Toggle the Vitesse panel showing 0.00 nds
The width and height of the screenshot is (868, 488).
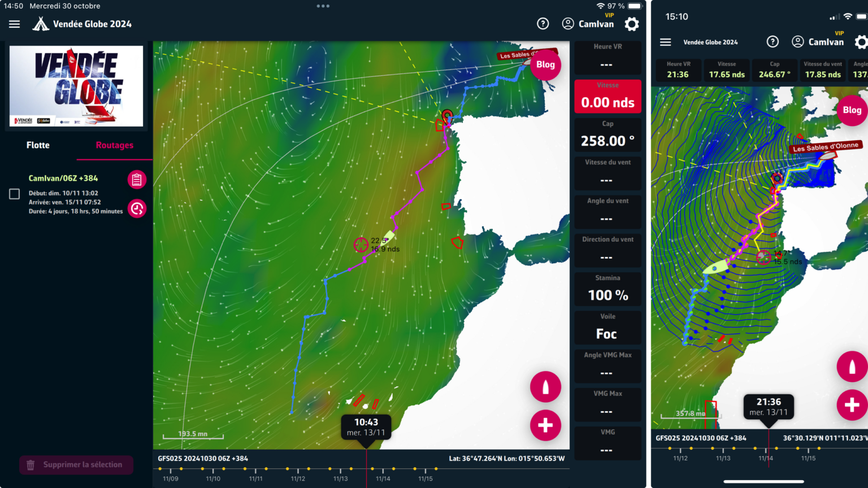click(x=607, y=96)
